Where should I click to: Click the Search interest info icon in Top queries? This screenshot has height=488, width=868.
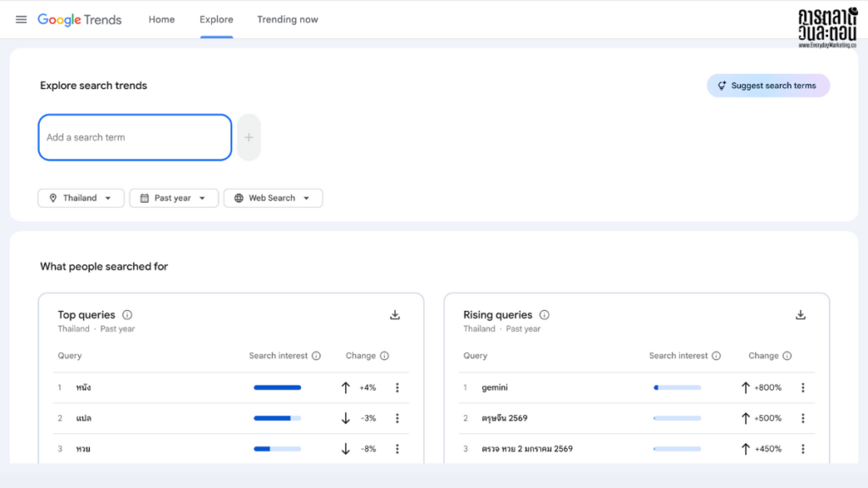318,356
